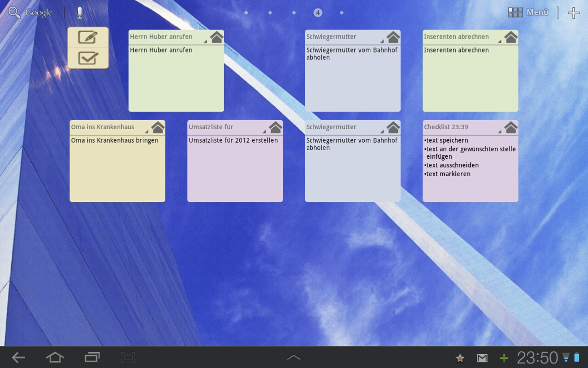
Task: Open Google search via the magnifier icon
Action: [x=14, y=12]
